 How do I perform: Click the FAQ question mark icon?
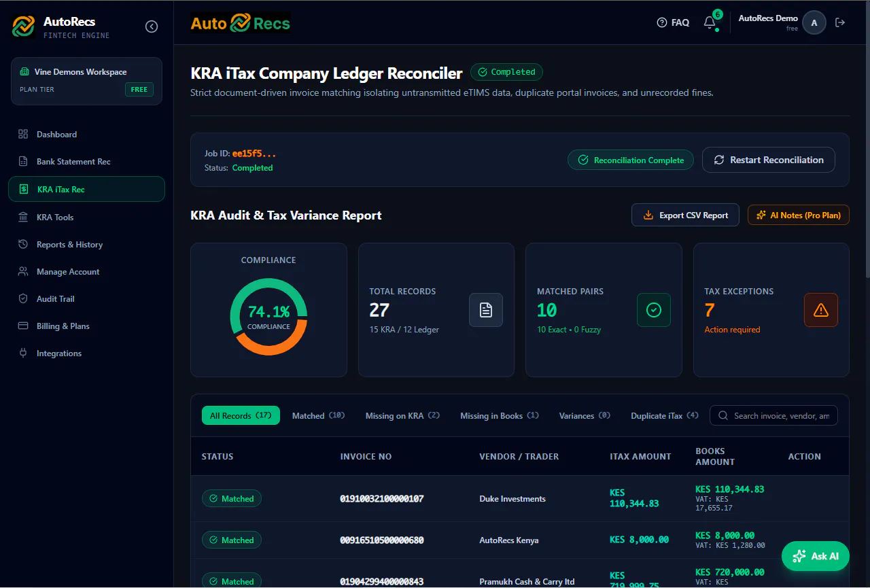[x=662, y=22]
